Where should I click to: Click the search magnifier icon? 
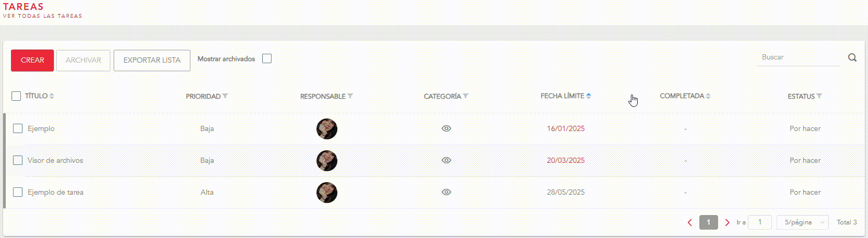point(852,58)
